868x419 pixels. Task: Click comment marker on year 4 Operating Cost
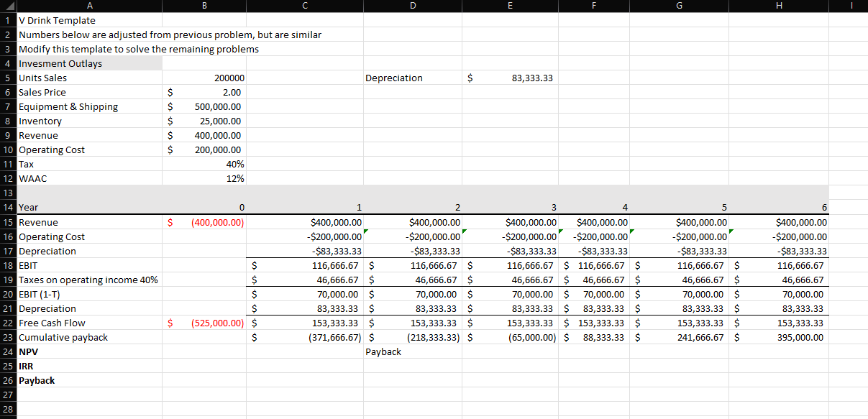[x=631, y=231]
